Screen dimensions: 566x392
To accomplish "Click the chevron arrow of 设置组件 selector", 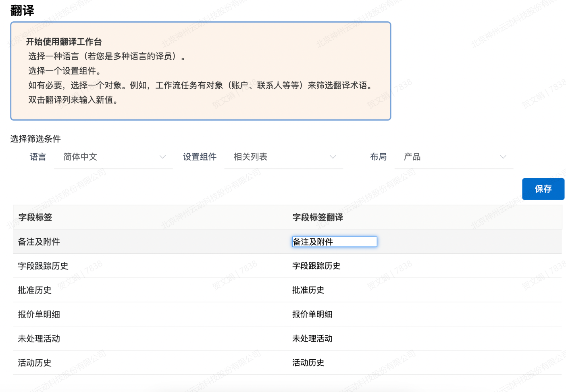I will tap(333, 157).
